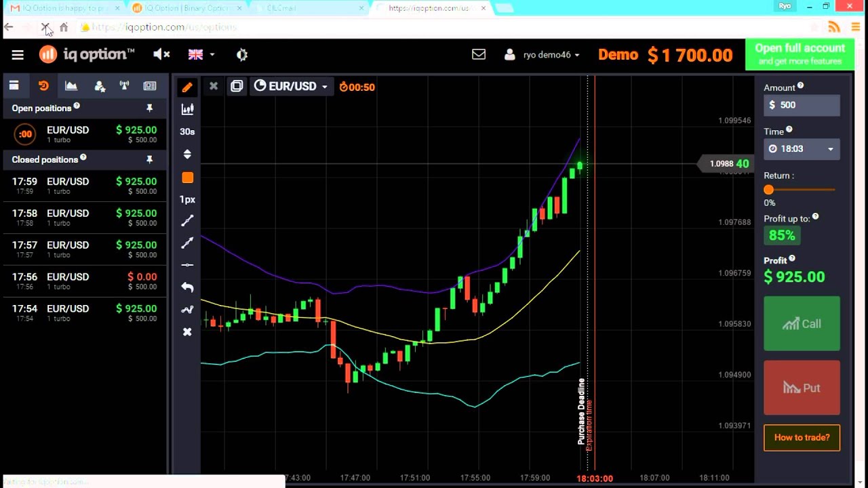Change the 30s candle interval
This screenshot has width=868, height=488.
click(187, 131)
